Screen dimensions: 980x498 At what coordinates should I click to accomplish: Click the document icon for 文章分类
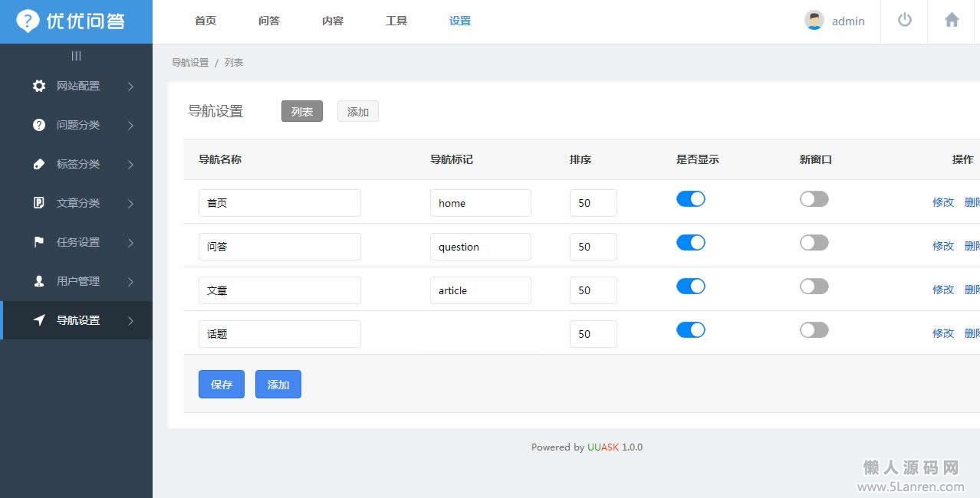39,203
